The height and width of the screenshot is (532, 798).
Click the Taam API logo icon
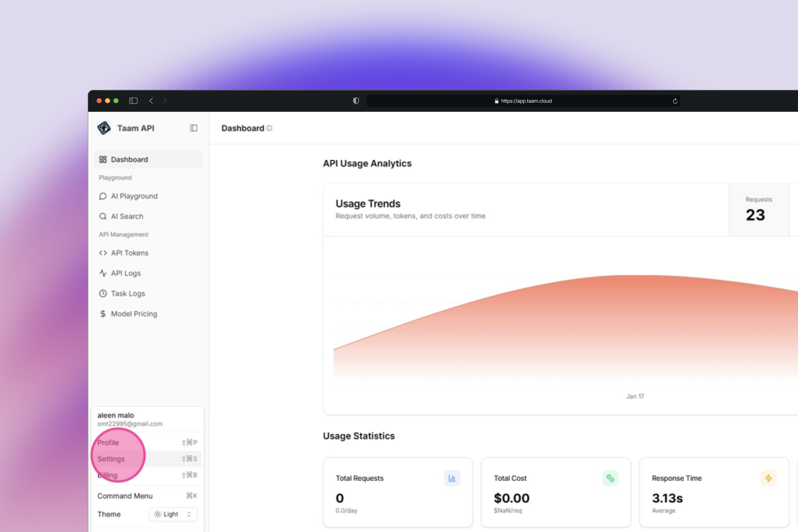(104, 128)
